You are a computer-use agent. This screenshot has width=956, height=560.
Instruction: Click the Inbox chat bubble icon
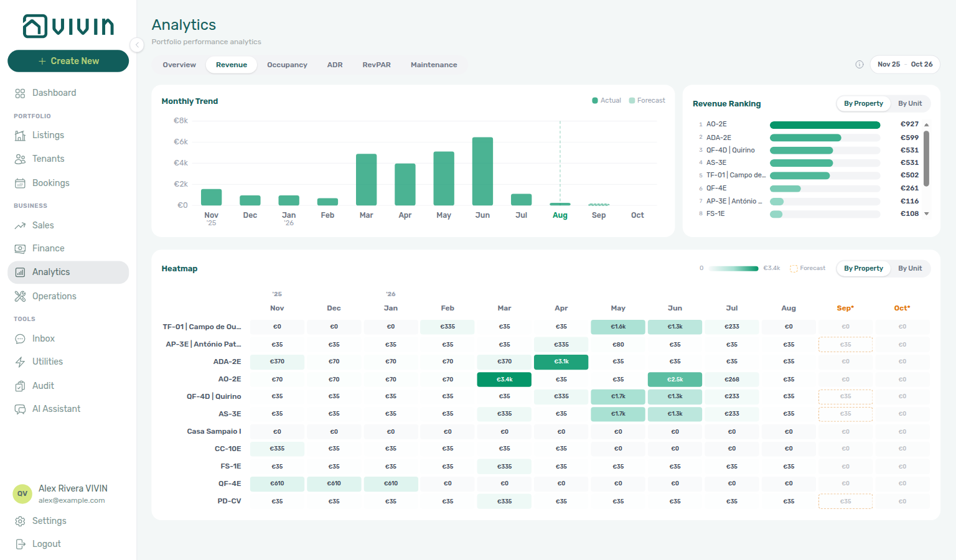(x=20, y=339)
